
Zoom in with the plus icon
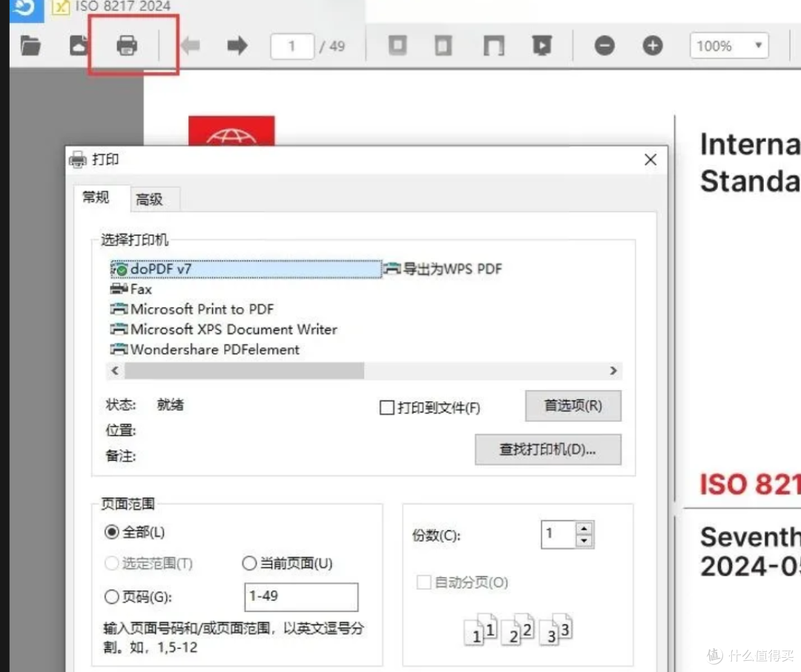pos(653,45)
